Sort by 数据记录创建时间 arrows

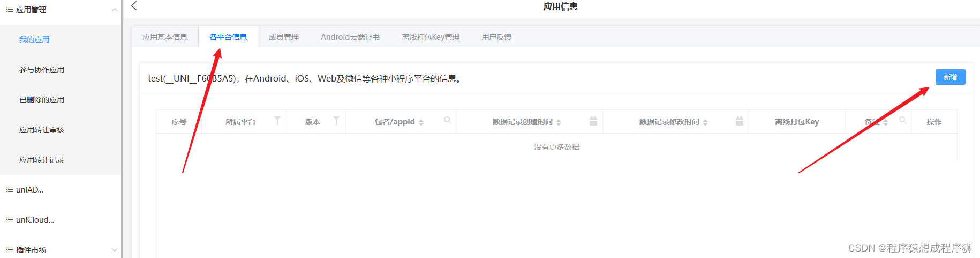point(559,122)
